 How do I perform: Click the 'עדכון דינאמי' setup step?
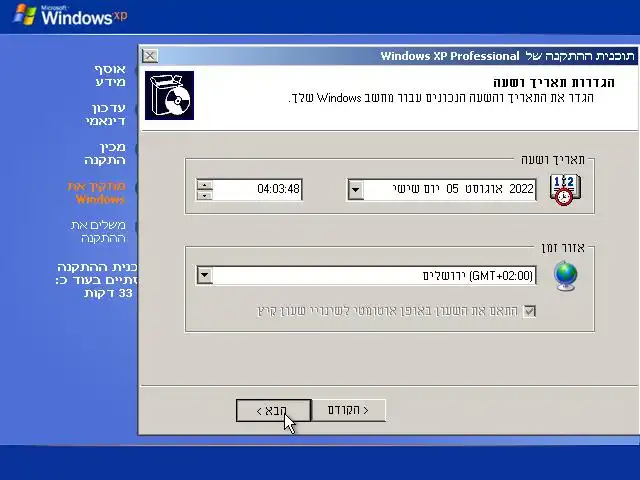click(x=106, y=114)
